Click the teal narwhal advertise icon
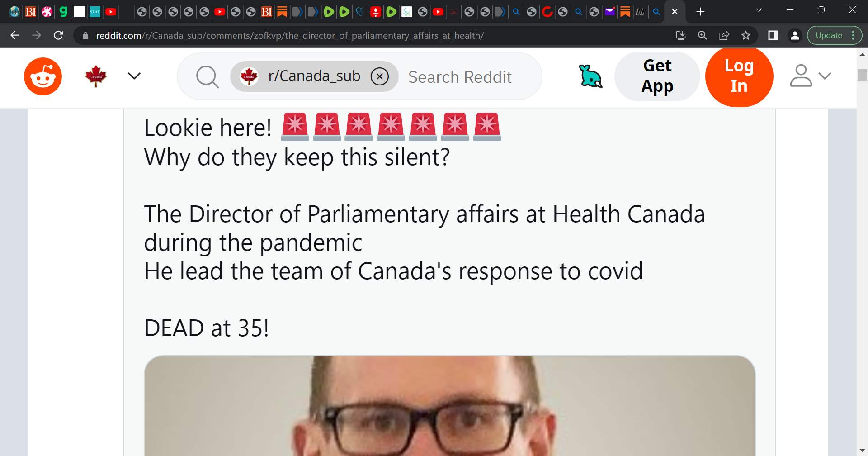Viewport: 868px width, 456px height. (590, 76)
